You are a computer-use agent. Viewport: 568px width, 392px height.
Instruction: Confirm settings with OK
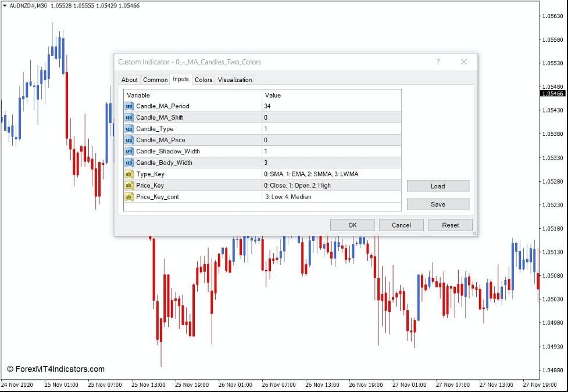(x=352, y=225)
